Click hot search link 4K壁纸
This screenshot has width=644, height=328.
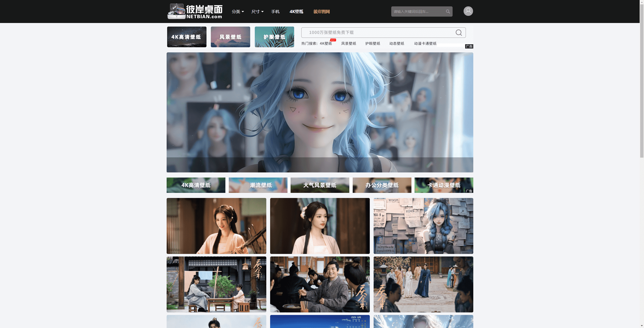326,43
